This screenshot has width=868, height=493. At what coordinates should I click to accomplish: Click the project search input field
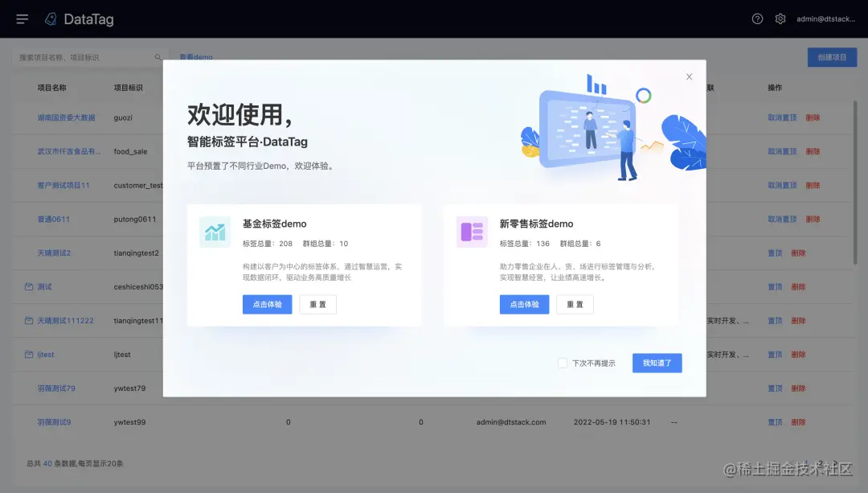click(88, 58)
